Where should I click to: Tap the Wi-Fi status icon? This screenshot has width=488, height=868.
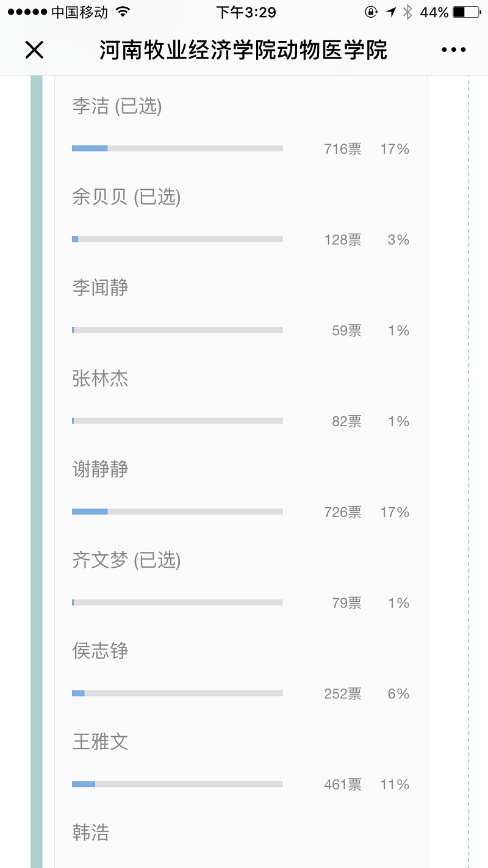coord(123,12)
